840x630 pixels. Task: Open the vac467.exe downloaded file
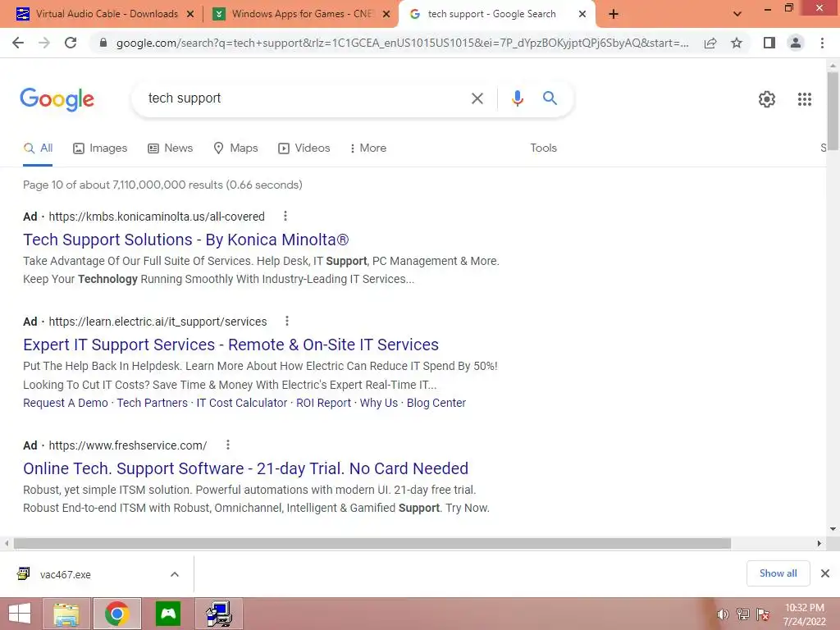tap(66, 574)
